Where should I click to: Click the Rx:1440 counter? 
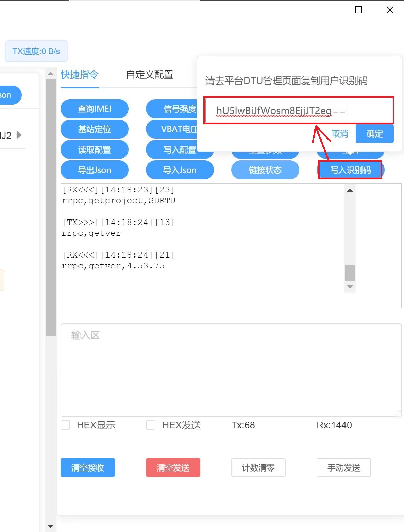pos(334,425)
